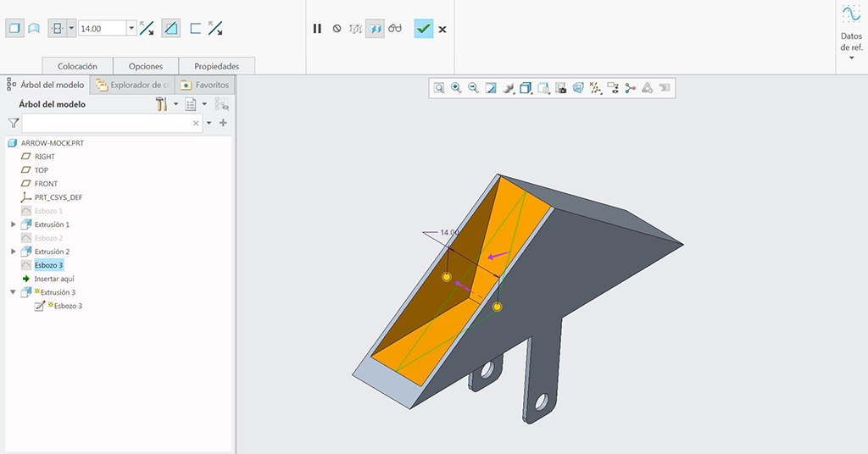Select Esbozo 3 under Extrusión 3
Viewport: 868px width, 454px height.
click(x=68, y=306)
